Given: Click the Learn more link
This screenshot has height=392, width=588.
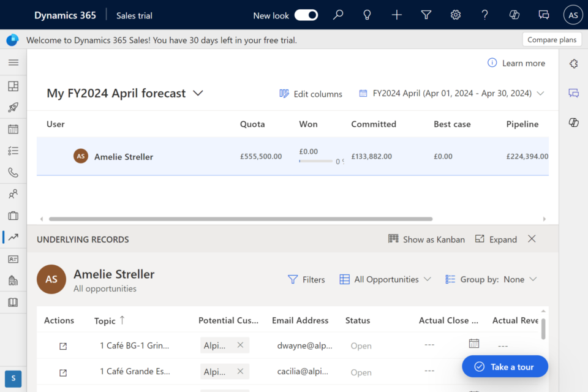Looking at the screenshot, I should click(523, 63).
